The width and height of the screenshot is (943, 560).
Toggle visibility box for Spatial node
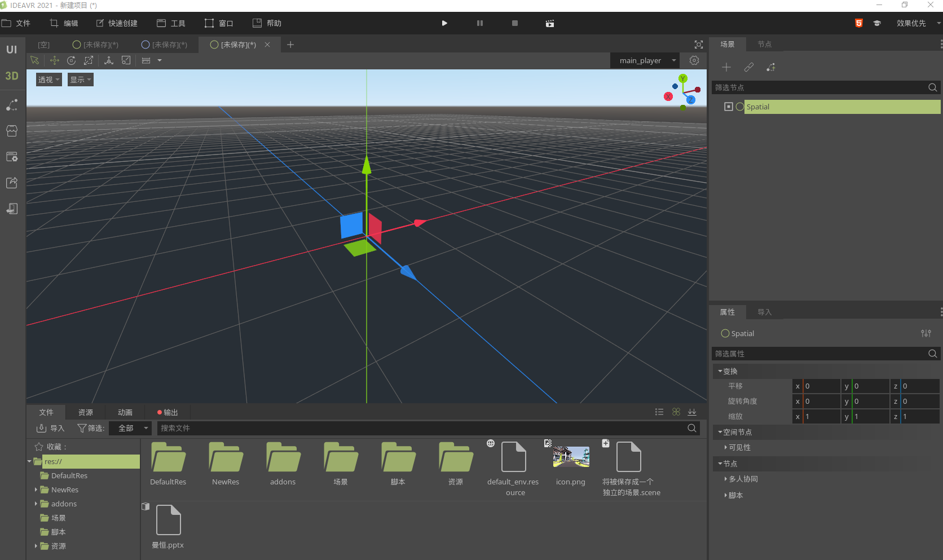(x=729, y=107)
